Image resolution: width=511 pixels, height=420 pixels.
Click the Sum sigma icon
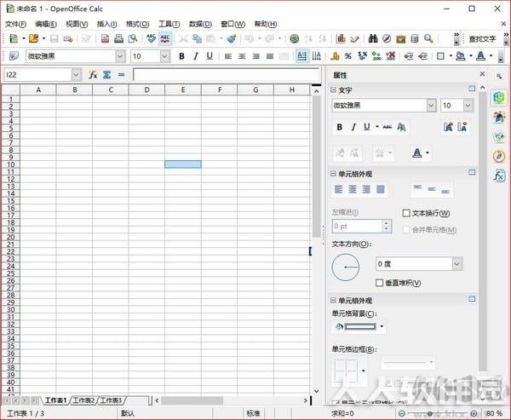click(107, 75)
